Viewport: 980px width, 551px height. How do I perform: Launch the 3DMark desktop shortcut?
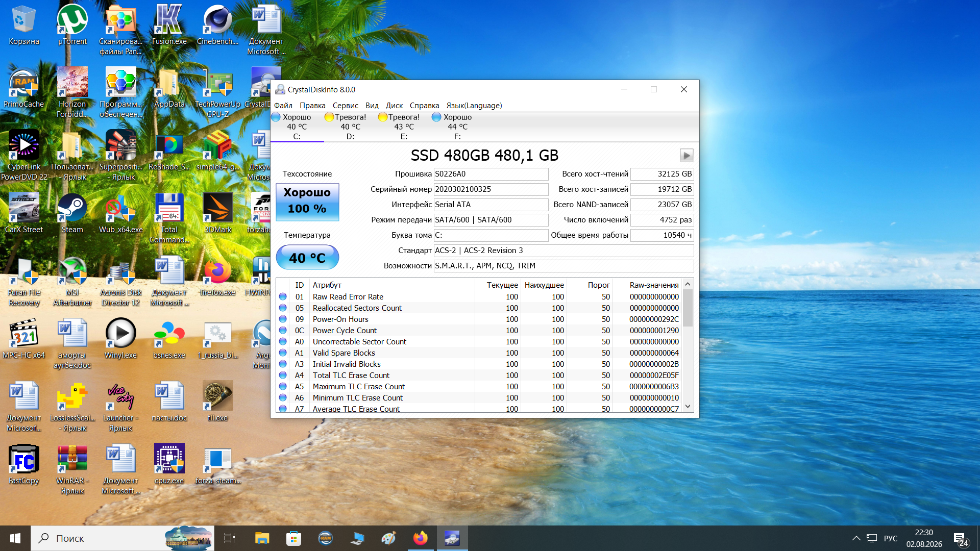tap(217, 214)
